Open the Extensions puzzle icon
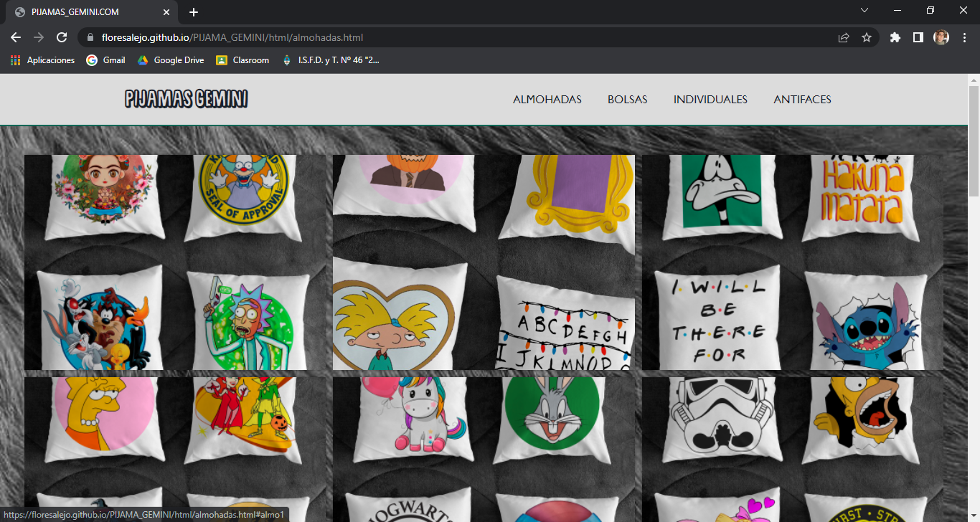 895,37
